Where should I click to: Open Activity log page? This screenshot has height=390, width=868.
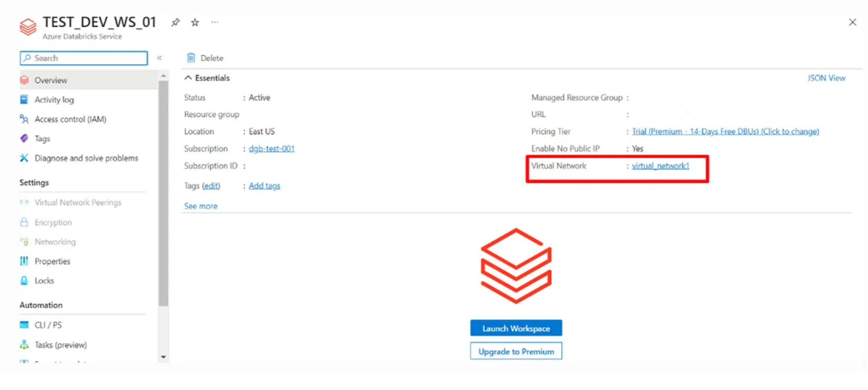point(54,100)
